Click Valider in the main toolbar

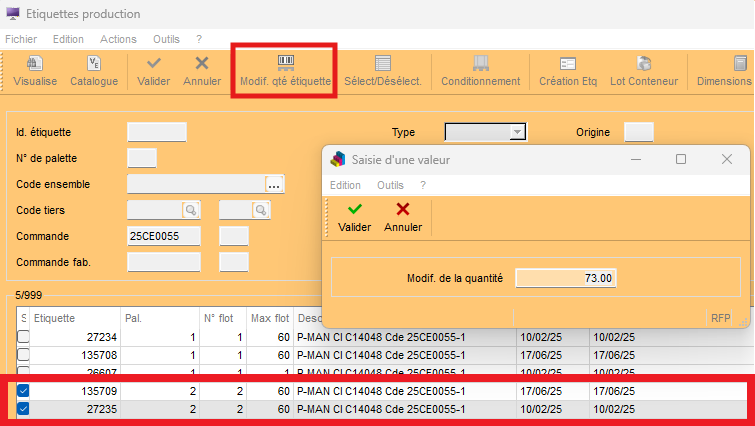pos(153,71)
